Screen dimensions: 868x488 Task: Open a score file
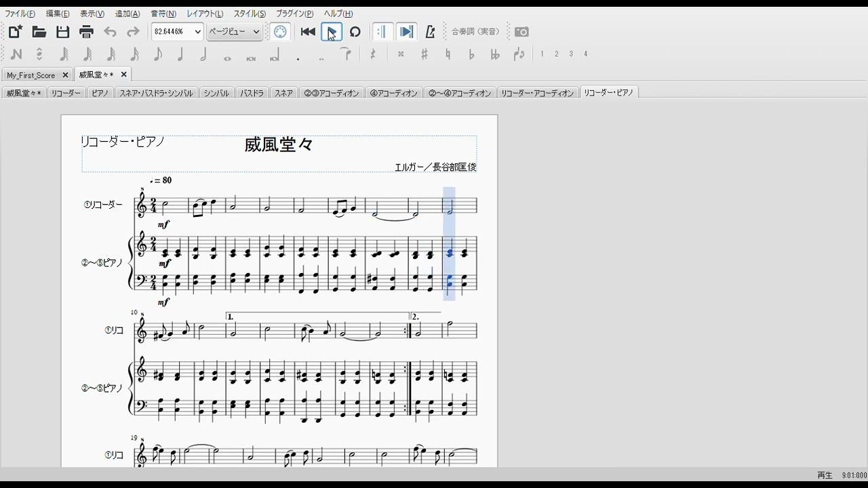39,32
